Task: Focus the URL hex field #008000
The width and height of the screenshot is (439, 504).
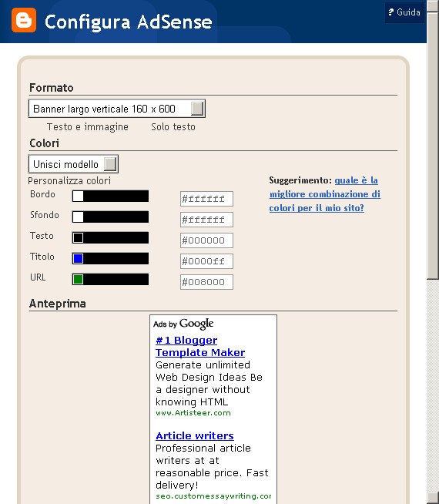Action: coord(206,282)
